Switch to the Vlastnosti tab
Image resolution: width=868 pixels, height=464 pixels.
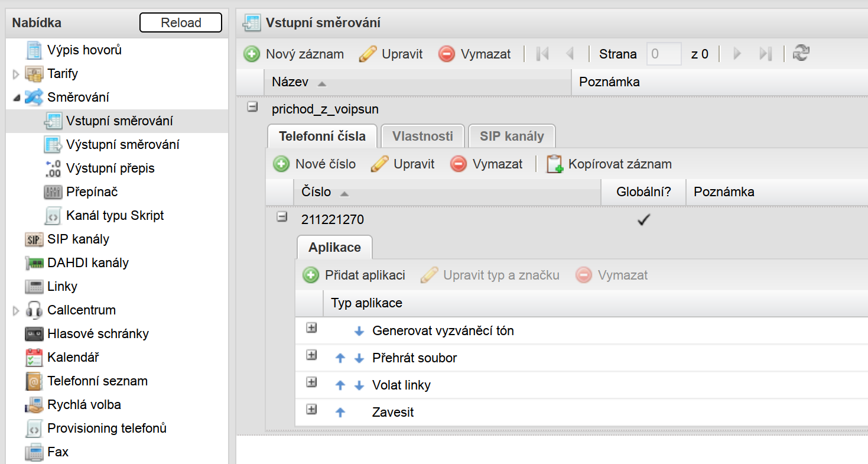pyautogui.click(x=422, y=136)
